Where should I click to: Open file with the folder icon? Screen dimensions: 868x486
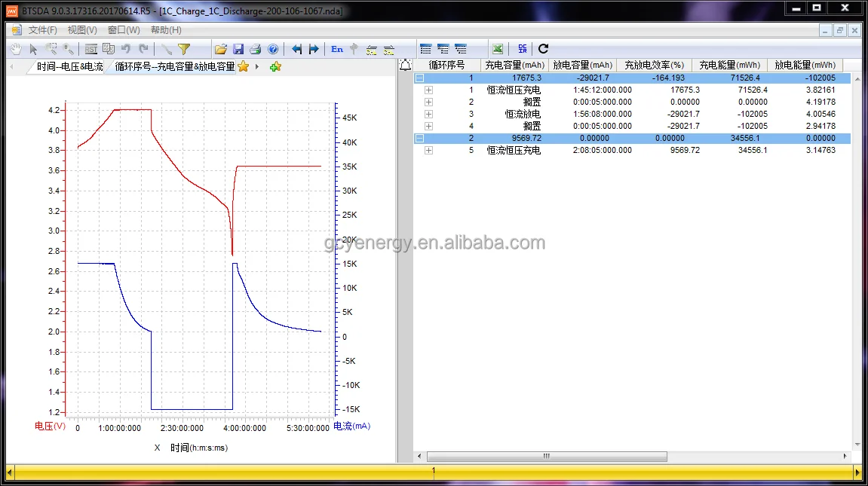pyautogui.click(x=221, y=49)
